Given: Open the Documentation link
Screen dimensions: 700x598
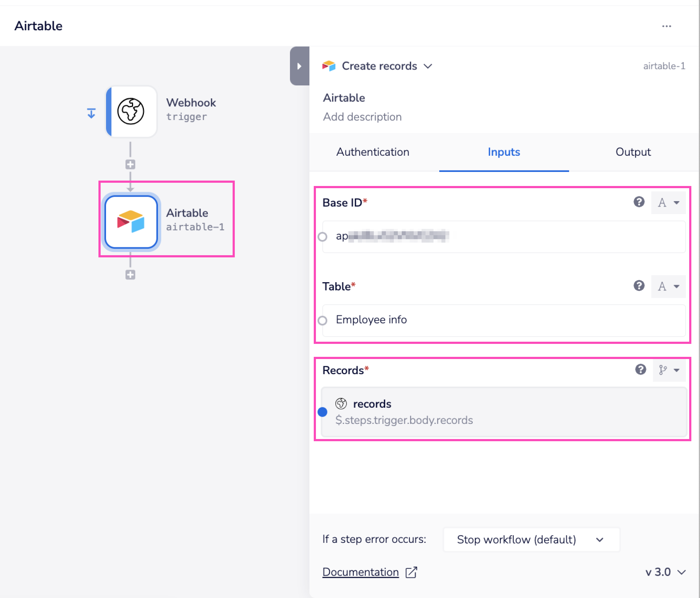Looking at the screenshot, I should pyautogui.click(x=361, y=572).
